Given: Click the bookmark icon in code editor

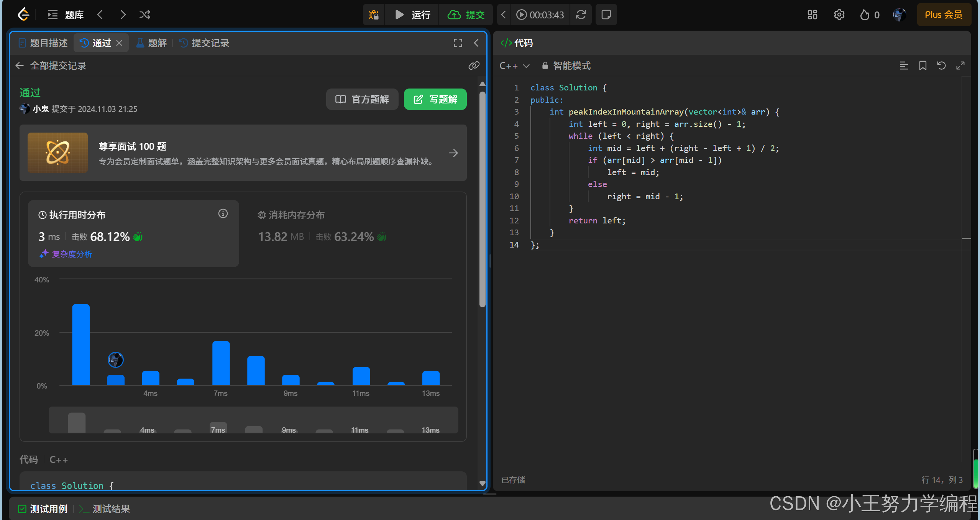Looking at the screenshot, I should 923,66.
